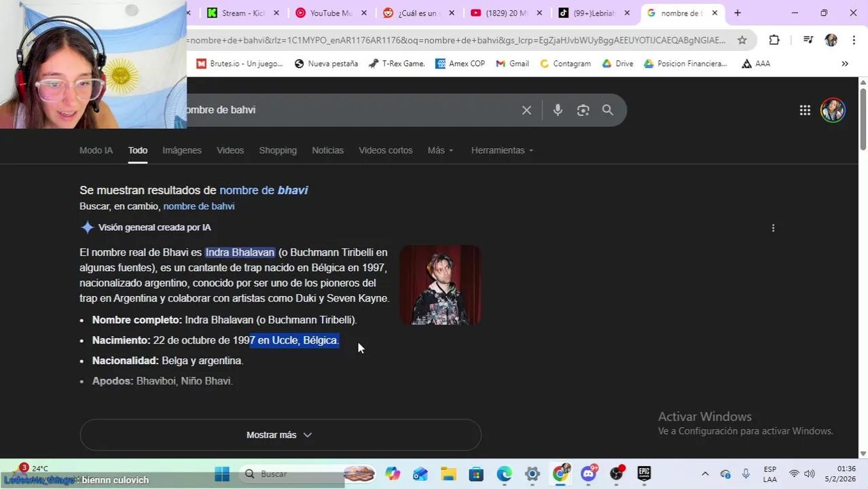This screenshot has width=868, height=489.
Task: Open the Brutes.io bookmark
Action: 240,64
